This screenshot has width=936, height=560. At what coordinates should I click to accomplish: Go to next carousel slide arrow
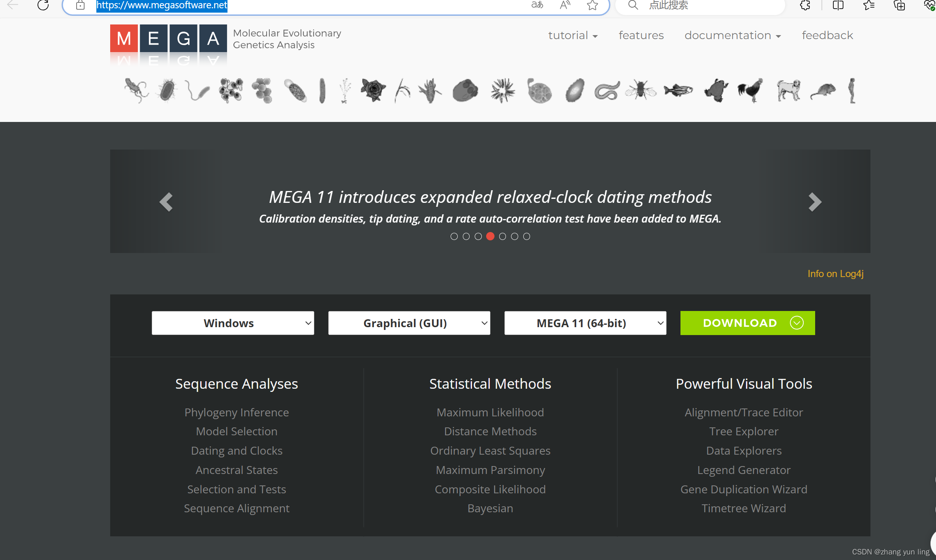pyautogui.click(x=814, y=202)
